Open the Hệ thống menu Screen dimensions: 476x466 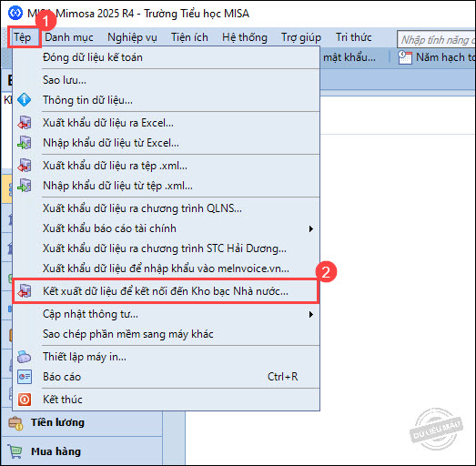click(245, 37)
